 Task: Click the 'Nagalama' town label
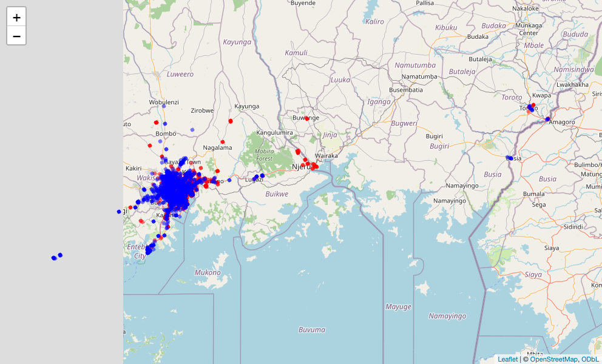pos(217,147)
